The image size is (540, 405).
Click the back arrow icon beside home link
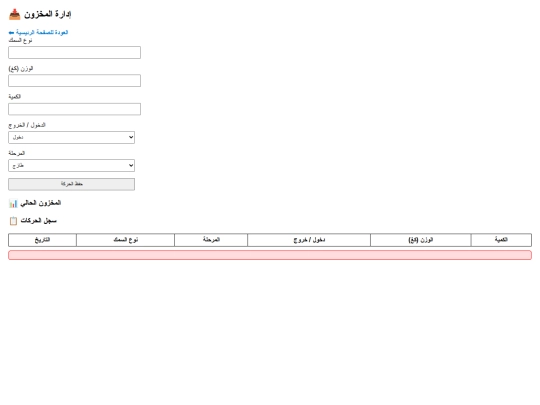(x=11, y=32)
